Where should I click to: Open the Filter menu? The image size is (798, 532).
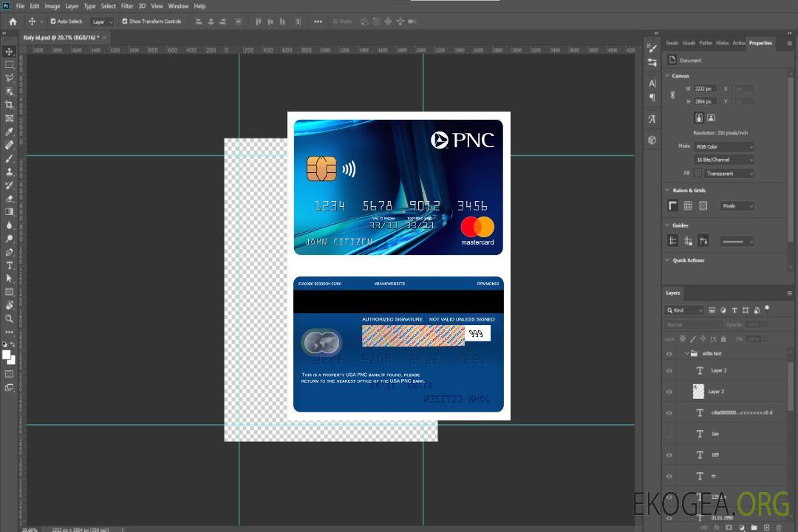[127, 6]
